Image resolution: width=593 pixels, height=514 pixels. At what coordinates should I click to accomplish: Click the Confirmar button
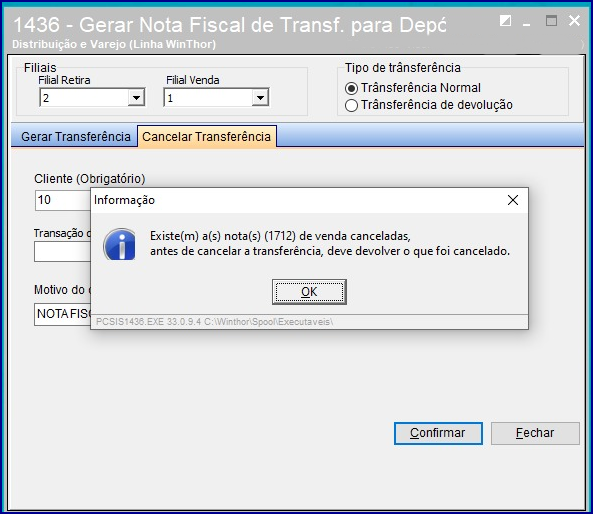pyautogui.click(x=438, y=433)
